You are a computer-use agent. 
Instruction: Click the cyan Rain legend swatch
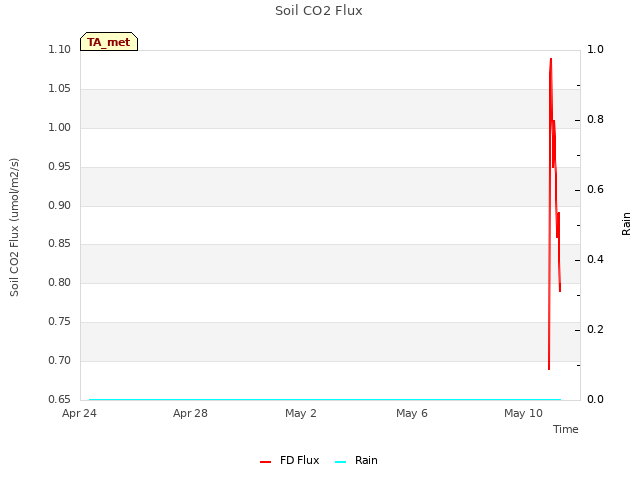coord(340,462)
